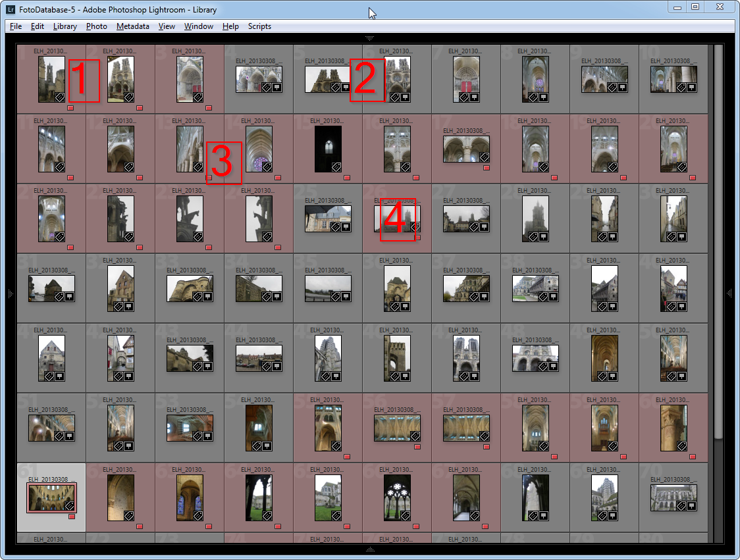
Task: Click the keyword tag badge on photo 1
Action: tap(60, 97)
